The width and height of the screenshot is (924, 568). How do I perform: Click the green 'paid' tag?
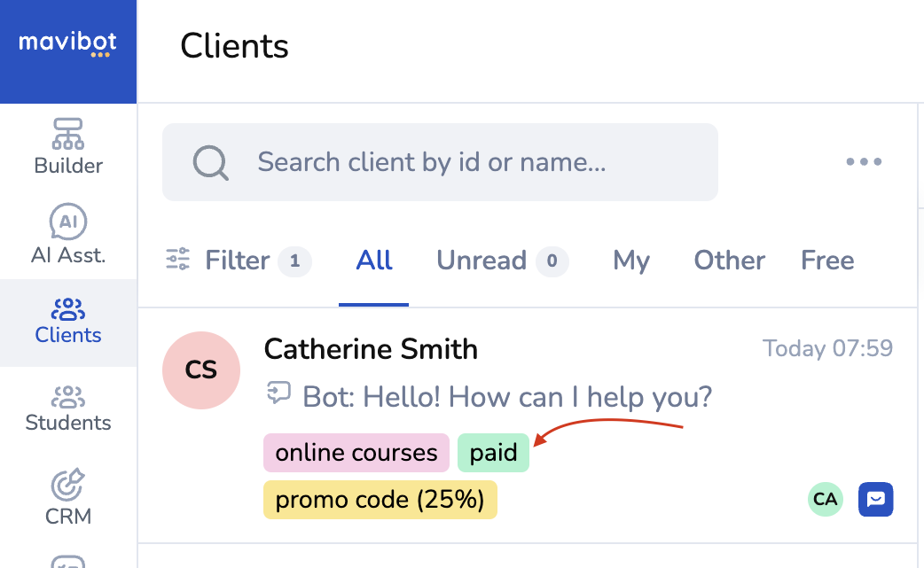[x=493, y=454]
